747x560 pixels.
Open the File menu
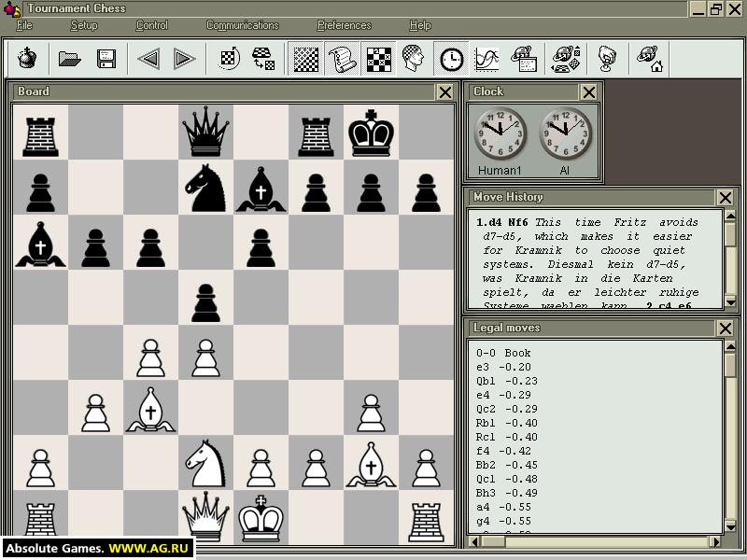(x=24, y=25)
